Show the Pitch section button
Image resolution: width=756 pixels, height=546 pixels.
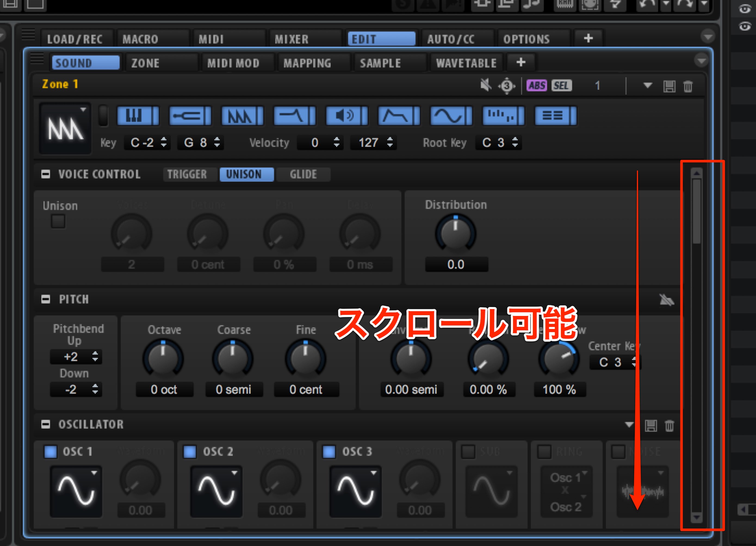[x=190, y=116]
